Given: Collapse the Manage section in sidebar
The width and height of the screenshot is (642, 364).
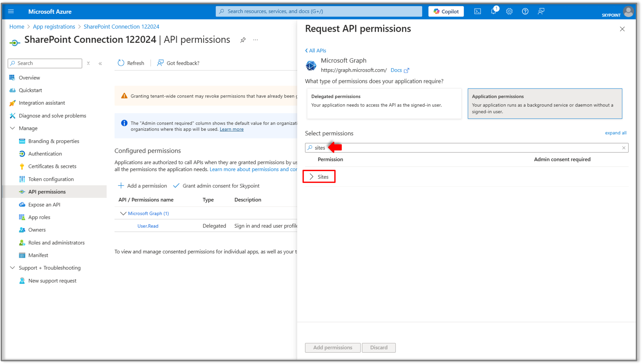Looking at the screenshot, I should pos(13,128).
